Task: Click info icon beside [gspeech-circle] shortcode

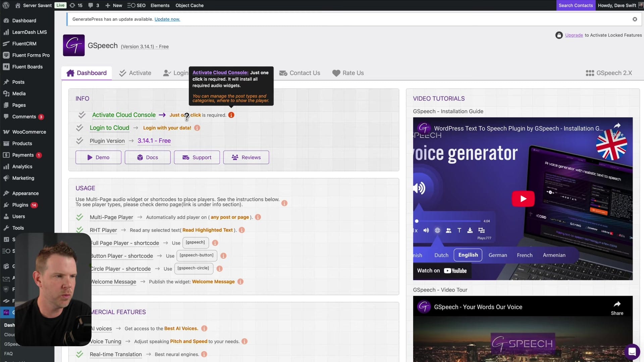Action: point(219,268)
